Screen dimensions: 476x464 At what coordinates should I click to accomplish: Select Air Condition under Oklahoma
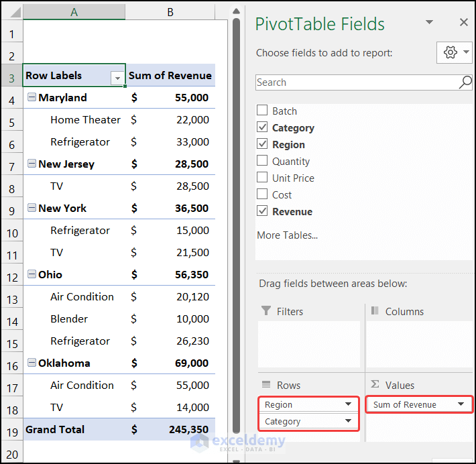74,385
